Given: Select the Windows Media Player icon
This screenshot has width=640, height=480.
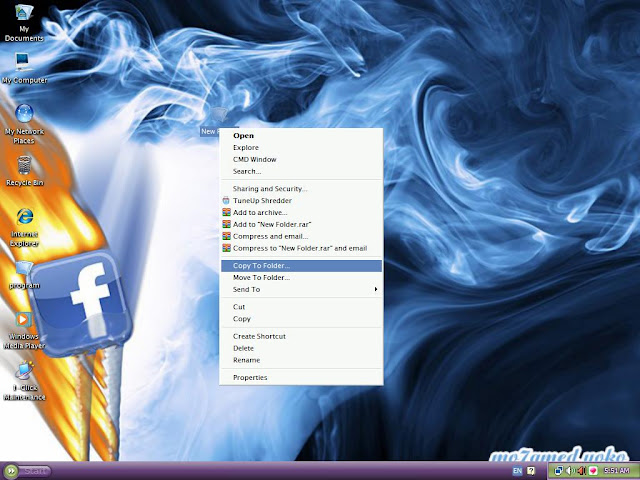Looking at the screenshot, I should 24,330.
